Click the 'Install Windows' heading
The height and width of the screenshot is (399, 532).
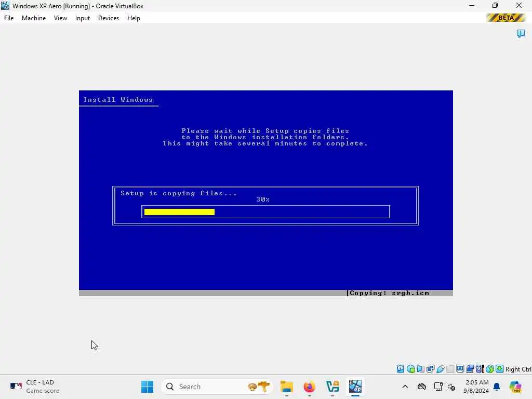118,99
